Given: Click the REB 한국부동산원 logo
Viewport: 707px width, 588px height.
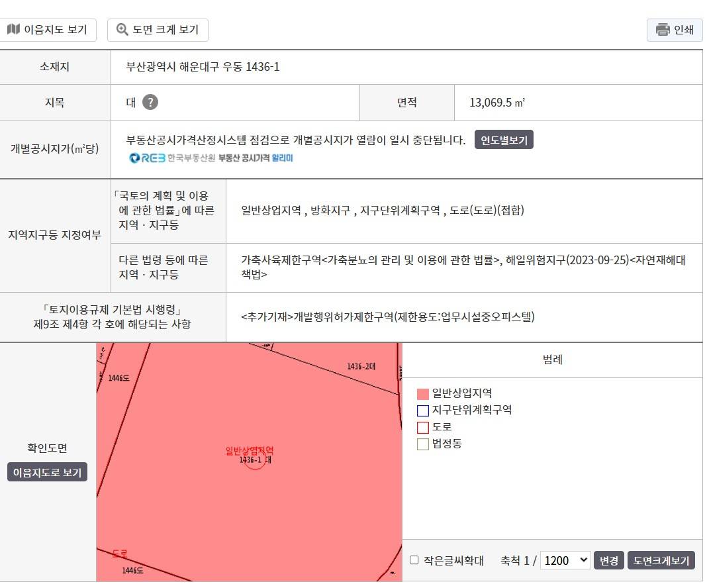Looking at the screenshot, I should click(x=172, y=158).
